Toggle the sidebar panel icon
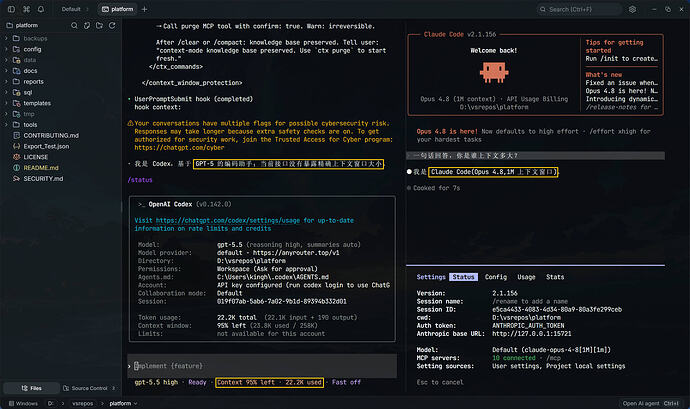690x409 pixels. point(11,9)
